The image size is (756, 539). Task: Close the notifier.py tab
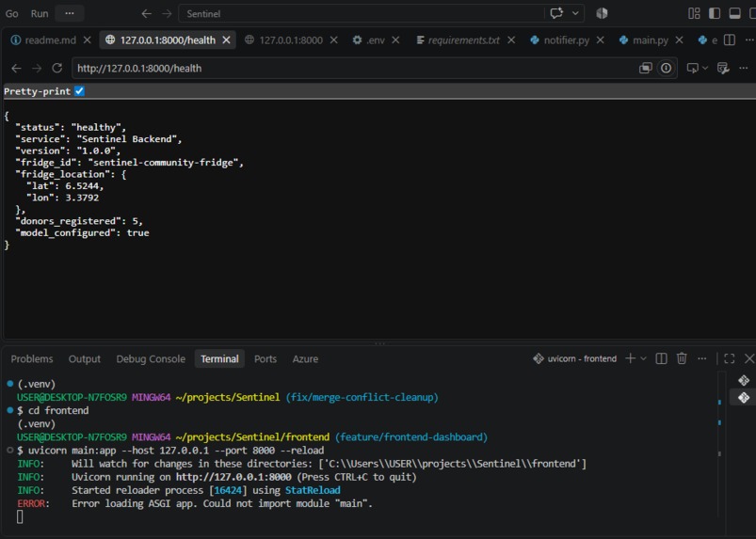[601, 40]
